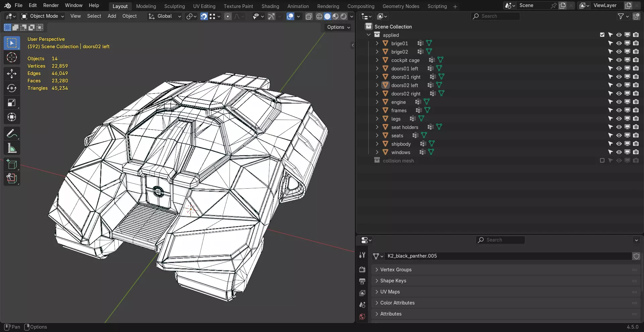Viewport: 644px width, 332px height.
Task: Expand the Vertex Groups panel
Action: [506, 270]
